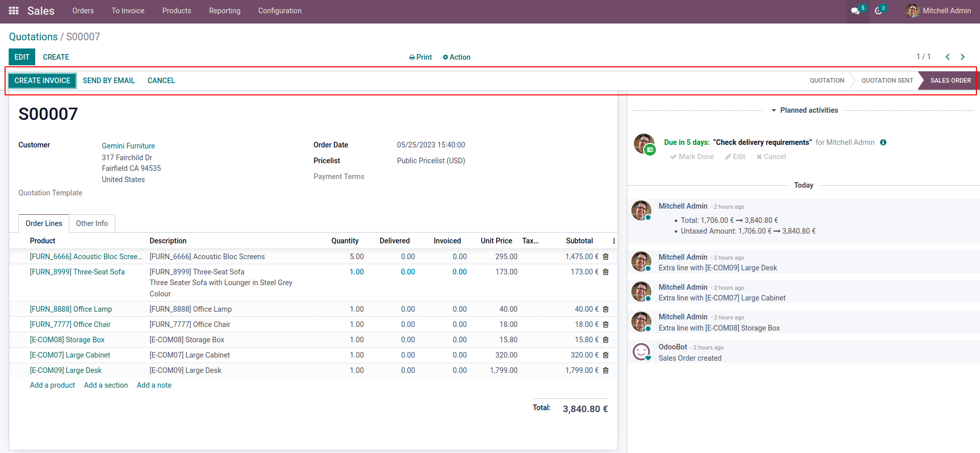This screenshot has width=980, height=453.
Task: Open optional columns menu in table
Action: [x=614, y=241]
